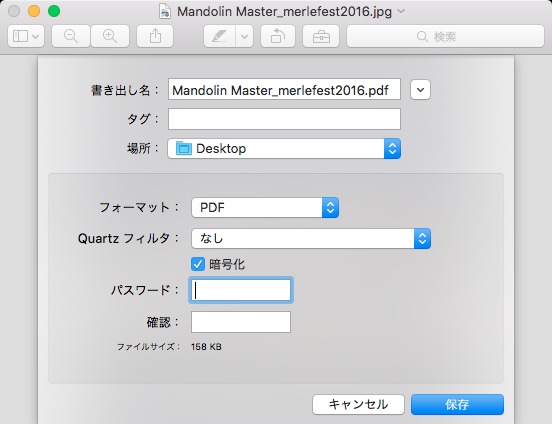This screenshot has width=552, height=424.
Task: Open the Share toolbar button
Action: point(155,36)
